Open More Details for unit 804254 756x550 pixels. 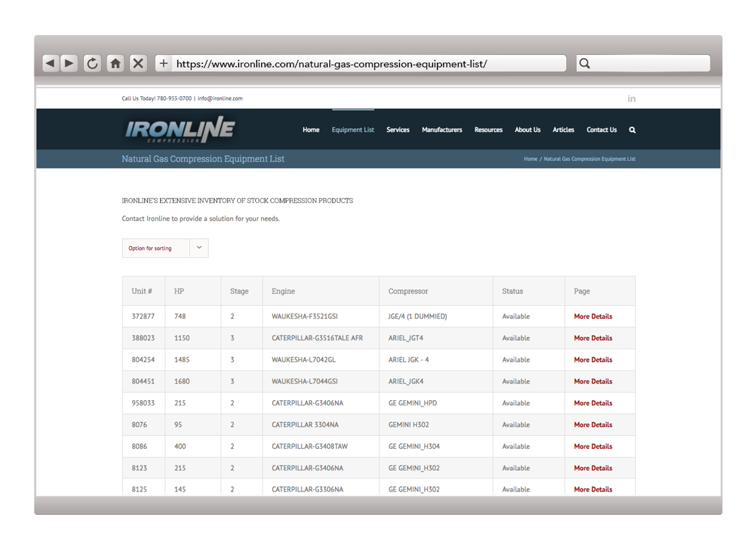593,360
